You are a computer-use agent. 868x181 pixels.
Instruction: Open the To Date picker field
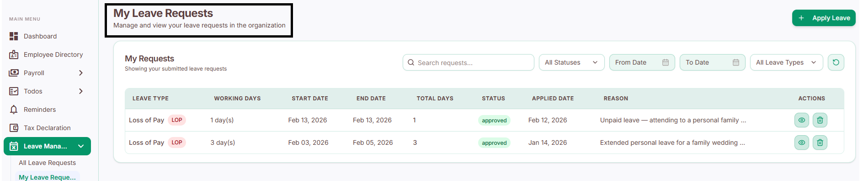click(x=712, y=62)
